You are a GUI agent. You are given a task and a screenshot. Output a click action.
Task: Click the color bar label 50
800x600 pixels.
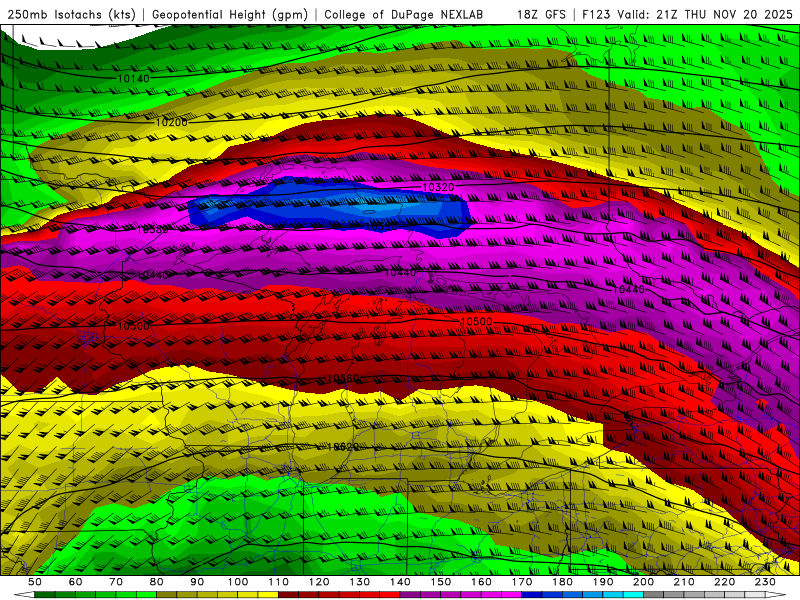coord(35,582)
